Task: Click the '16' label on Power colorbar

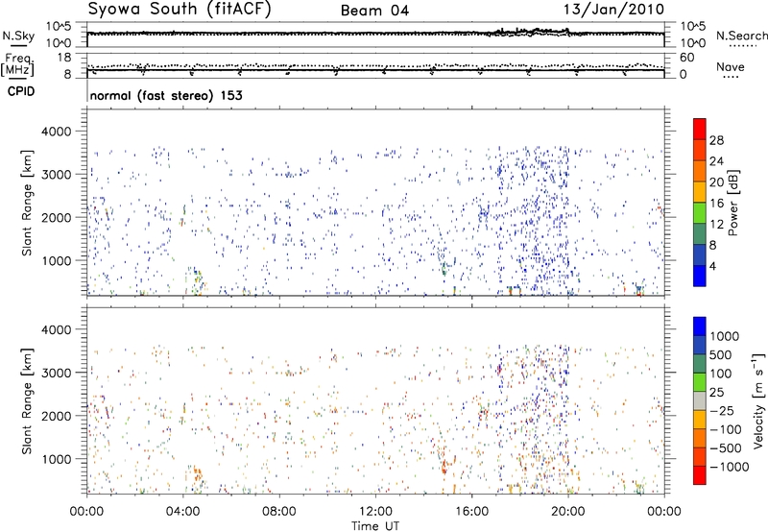Action: 716,204
